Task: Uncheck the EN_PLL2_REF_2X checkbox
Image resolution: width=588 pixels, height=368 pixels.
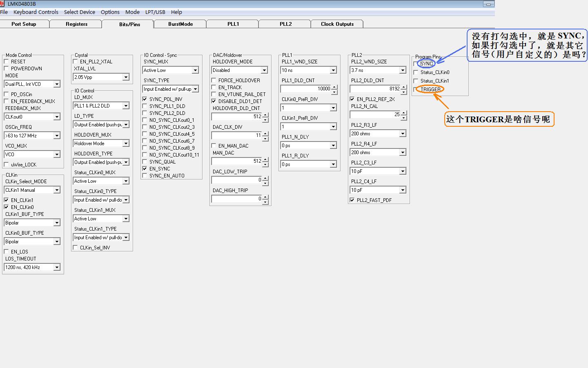Action: click(352, 99)
